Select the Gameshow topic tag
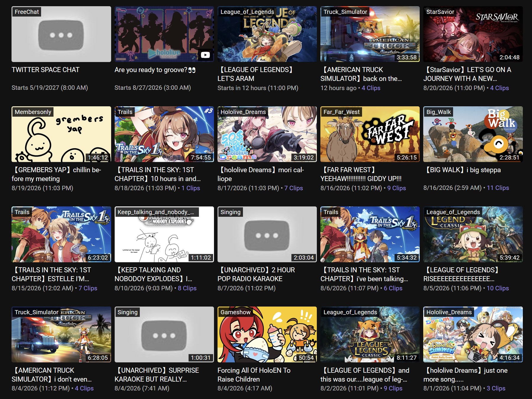The height and width of the screenshot is (399, 532). (235, 312)
